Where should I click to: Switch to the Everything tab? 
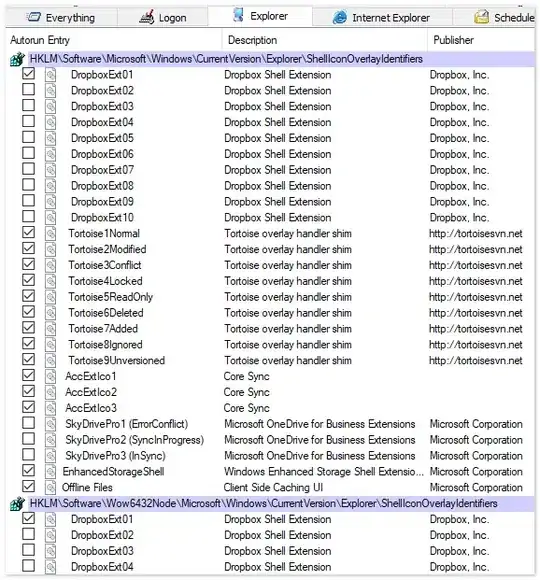[x=61, y=17]
